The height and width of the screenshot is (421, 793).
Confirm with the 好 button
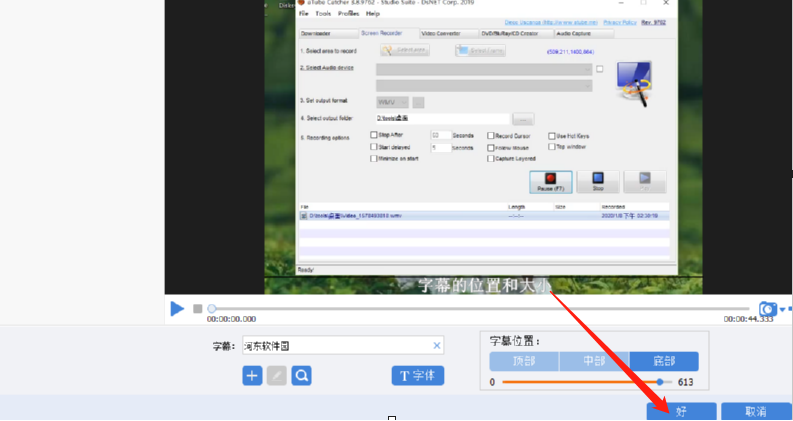[x=681, y=411]
